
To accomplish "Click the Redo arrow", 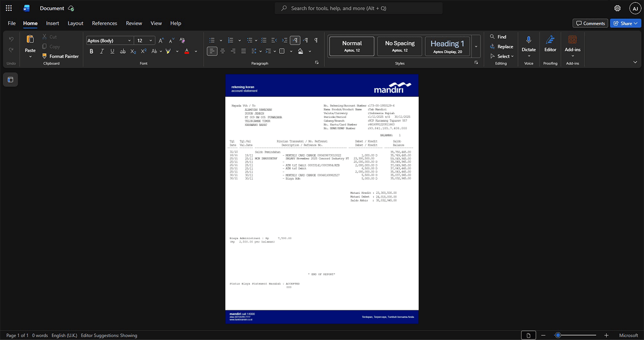I will pyautogui.click(x=11, y=50).
